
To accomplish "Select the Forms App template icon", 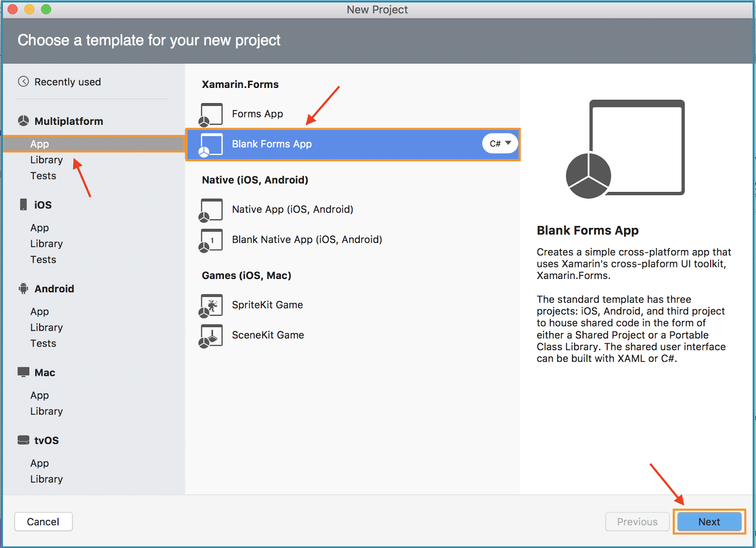I will [211, 113].
